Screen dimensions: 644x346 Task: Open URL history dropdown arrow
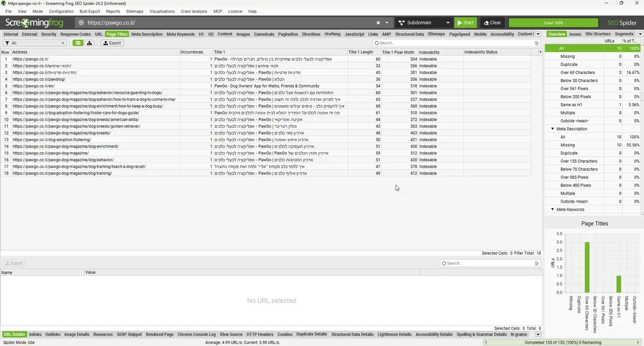[x=387, y=23]
